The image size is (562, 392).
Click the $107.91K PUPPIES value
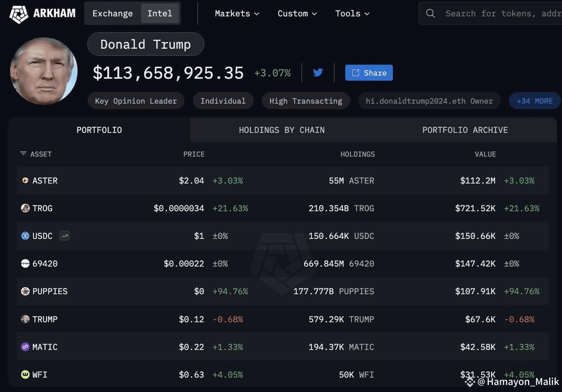[x=475, y=291]
